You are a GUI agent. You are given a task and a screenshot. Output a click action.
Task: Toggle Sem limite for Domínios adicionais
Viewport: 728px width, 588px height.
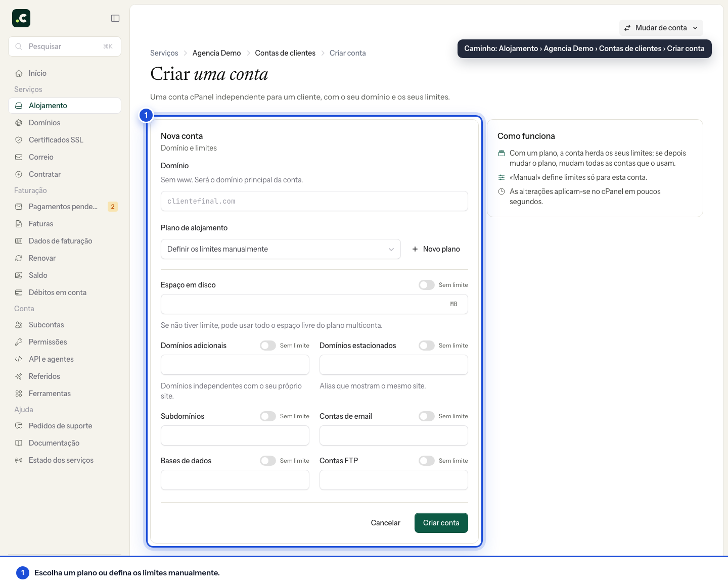click(268, 346)
